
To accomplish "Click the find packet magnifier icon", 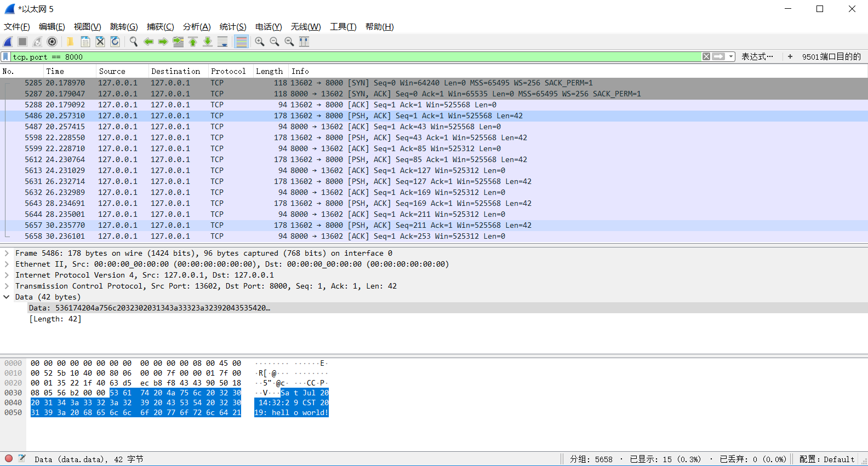I will pyautogui.click(x=133, y=42).
